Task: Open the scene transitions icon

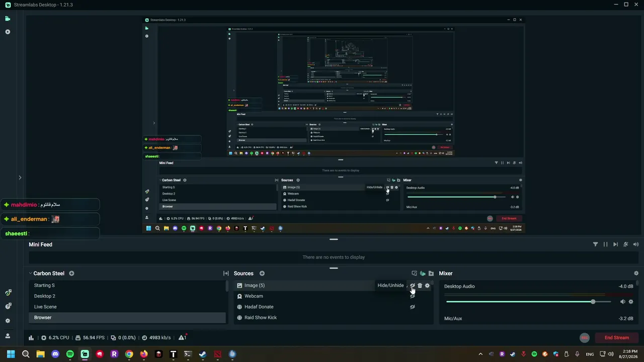Action: [226, 274]
